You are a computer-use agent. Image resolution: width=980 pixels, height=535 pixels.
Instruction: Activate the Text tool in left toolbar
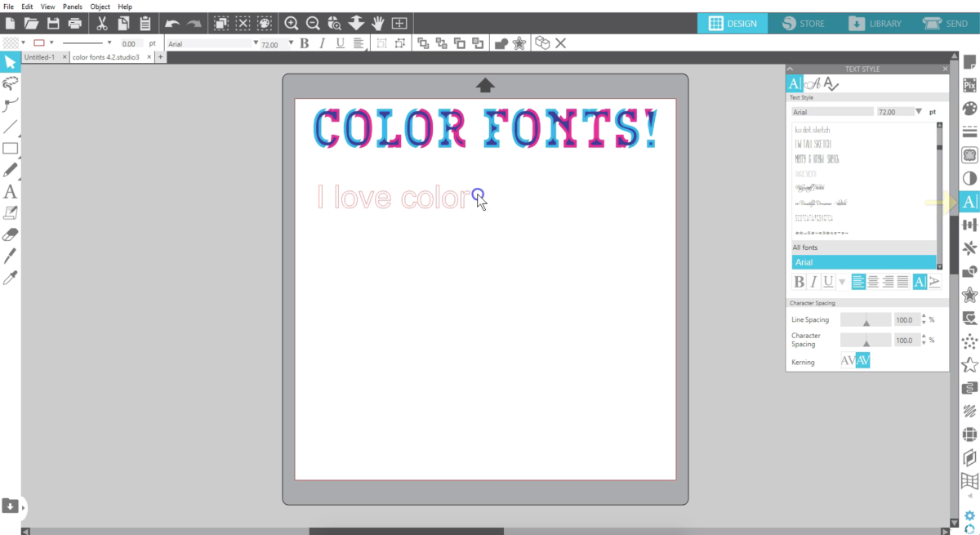pos(10,192)
